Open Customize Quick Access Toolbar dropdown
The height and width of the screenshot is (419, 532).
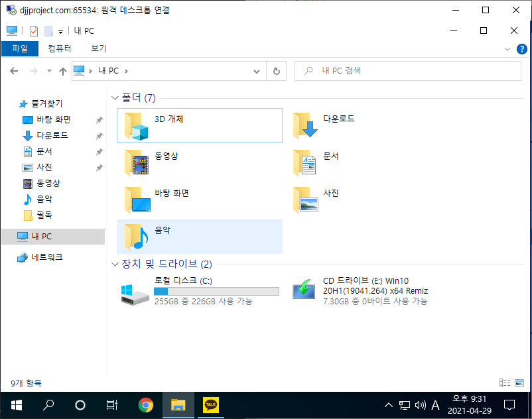click(60, 32)
